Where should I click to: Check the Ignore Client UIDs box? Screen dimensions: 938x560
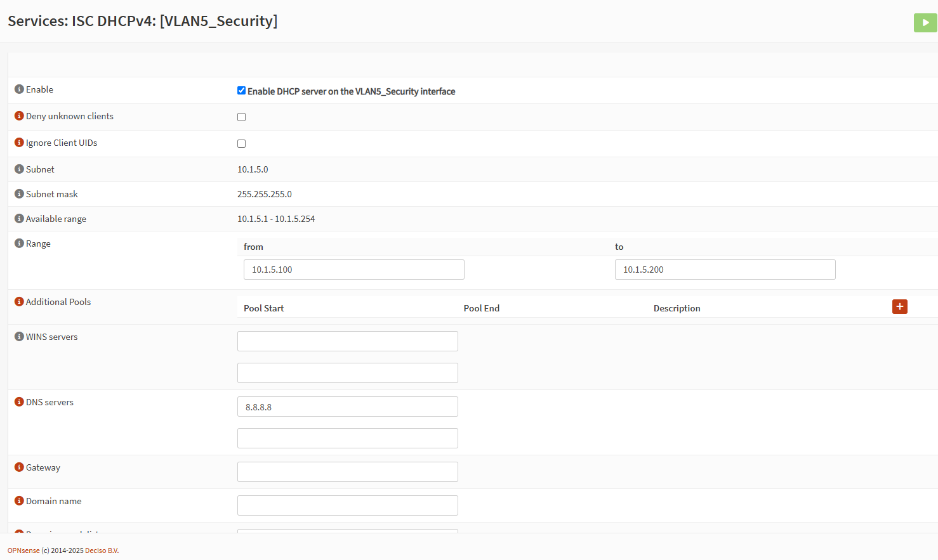tap(241, 143)
